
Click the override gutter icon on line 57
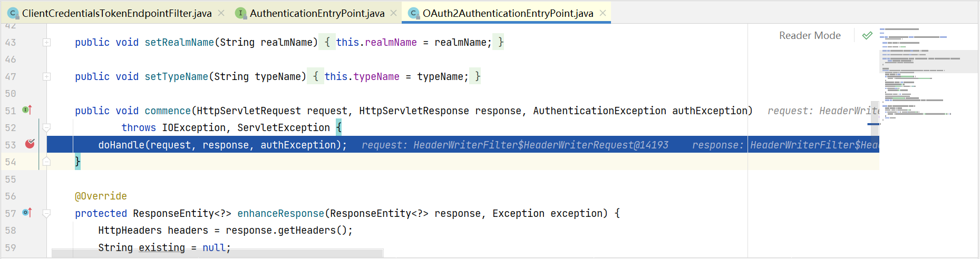(27, 213)
